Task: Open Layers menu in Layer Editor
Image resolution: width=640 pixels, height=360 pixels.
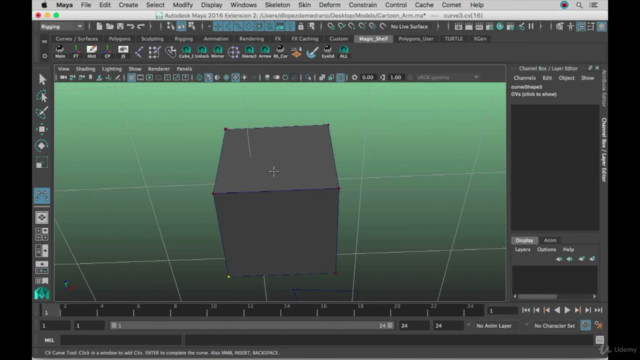Action: [522, 249]
